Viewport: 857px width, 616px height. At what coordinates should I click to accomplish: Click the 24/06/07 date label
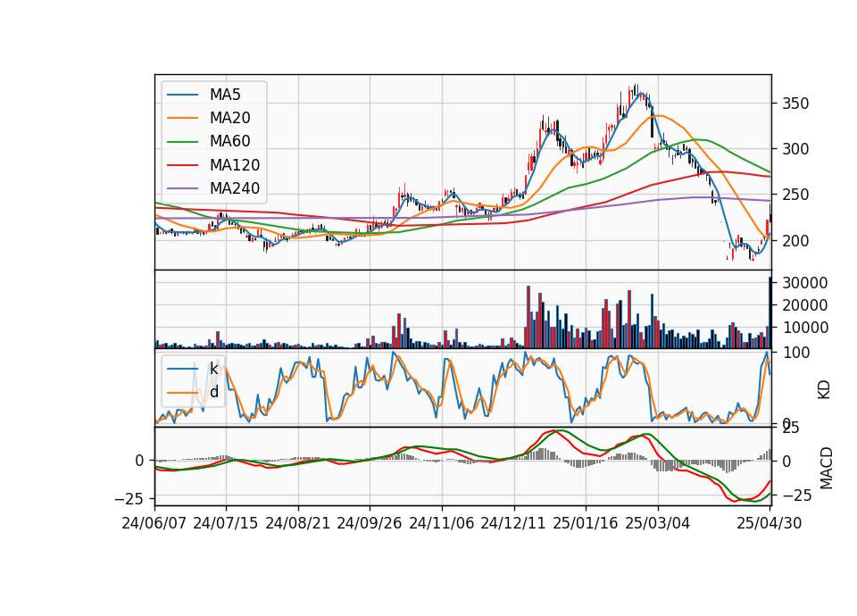(x=154, y=523)
